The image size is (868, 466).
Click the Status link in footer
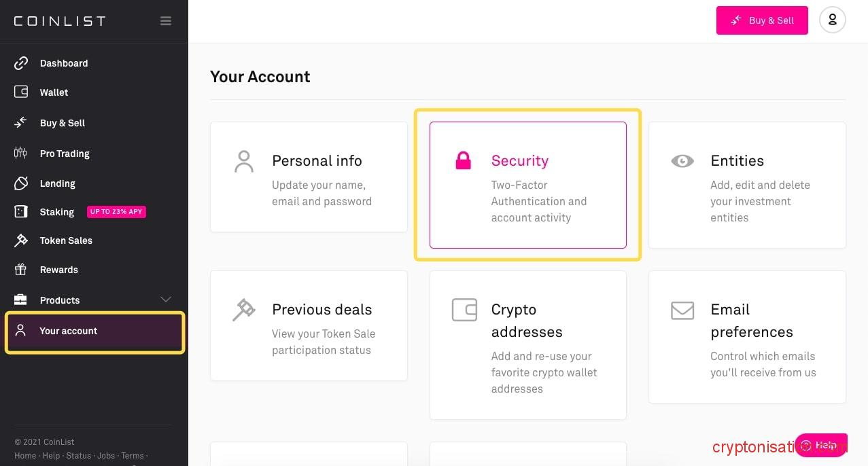[78, 456]
